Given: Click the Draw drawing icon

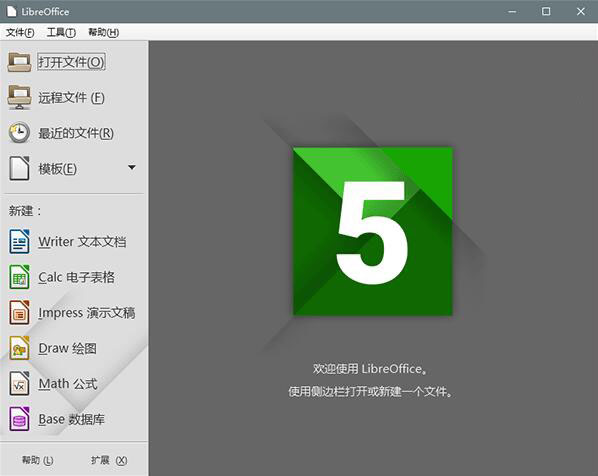Looking at the screenshot, I should click(19, 348).
